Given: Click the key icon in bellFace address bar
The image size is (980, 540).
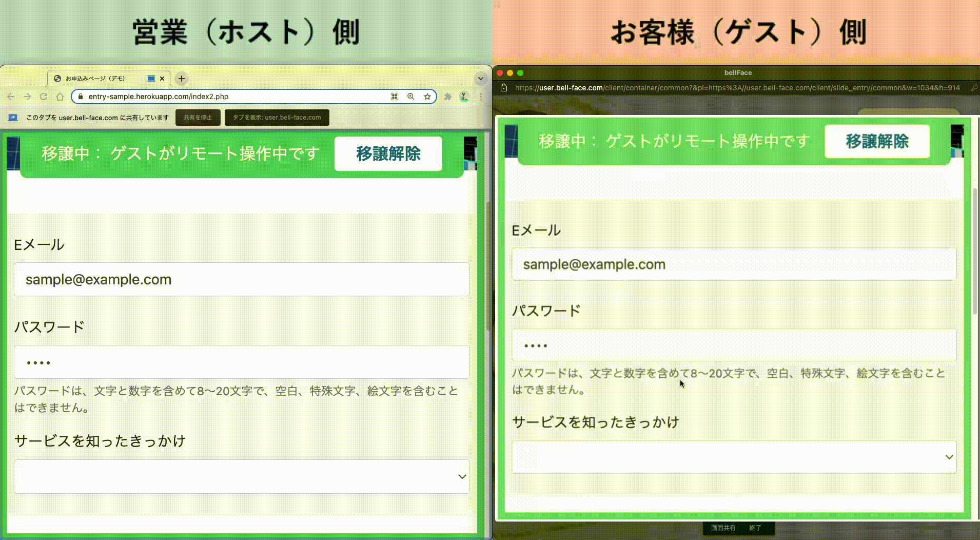Looking at the screenshot, I should (973, 88).
